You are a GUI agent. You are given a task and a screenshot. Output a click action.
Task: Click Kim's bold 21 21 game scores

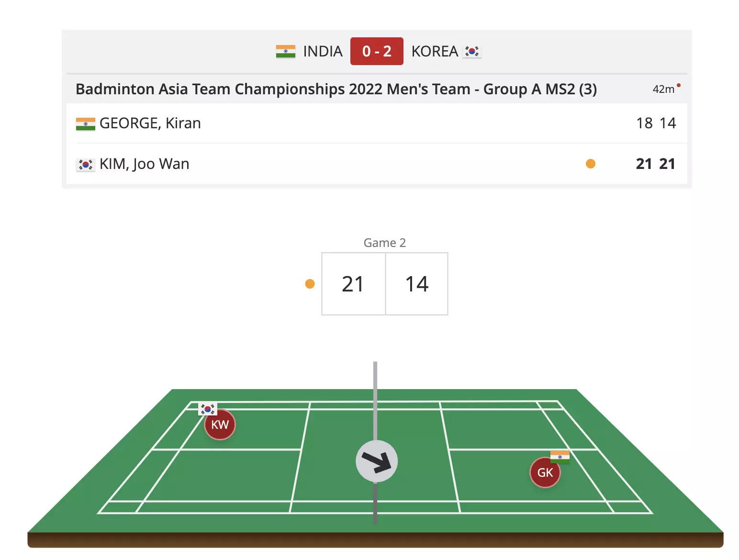click(655, 164)
